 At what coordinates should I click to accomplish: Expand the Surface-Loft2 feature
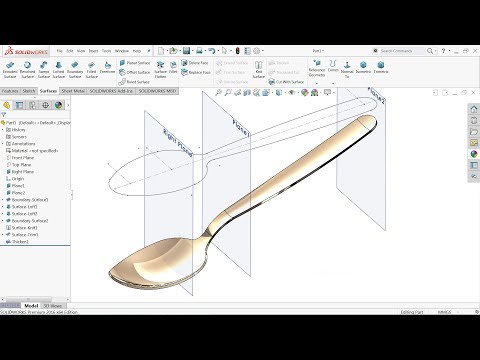(3, 214)
